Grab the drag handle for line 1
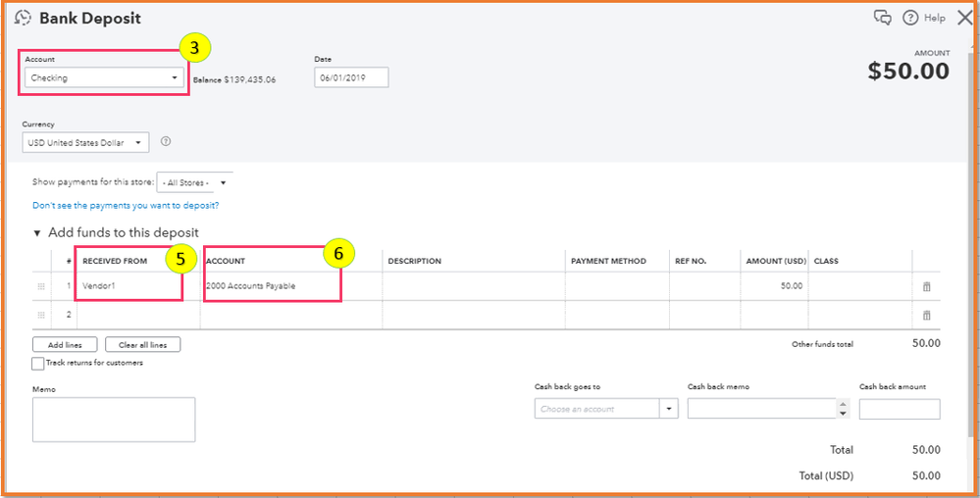This screenshot has height=498, width=980. [x=41, y=286]
